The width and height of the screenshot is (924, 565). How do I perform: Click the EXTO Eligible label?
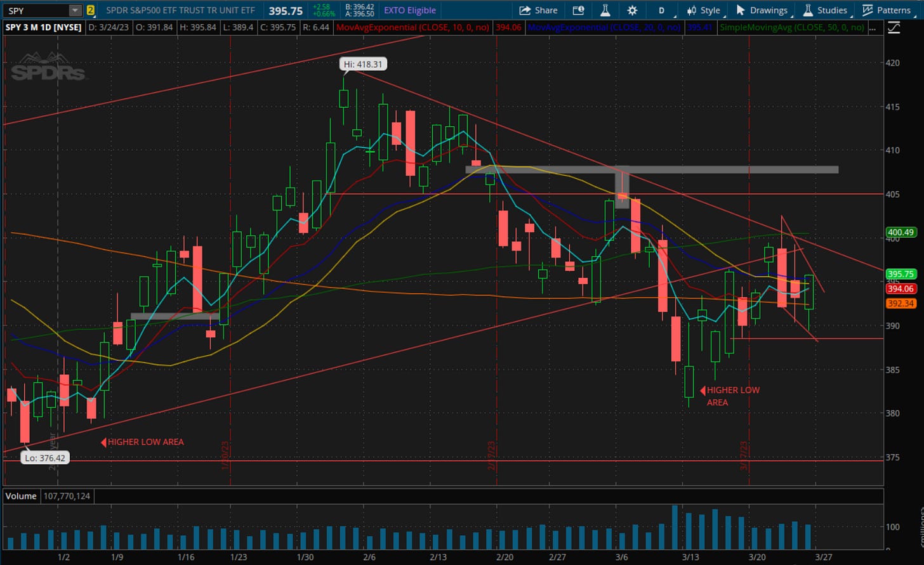(410, 10)
